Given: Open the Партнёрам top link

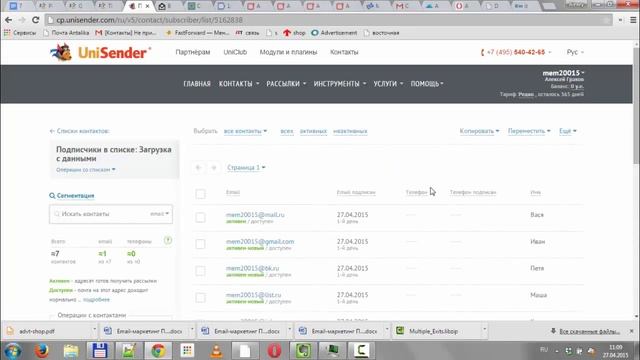Looking at the screenshot, I should (x=193, y=52).
